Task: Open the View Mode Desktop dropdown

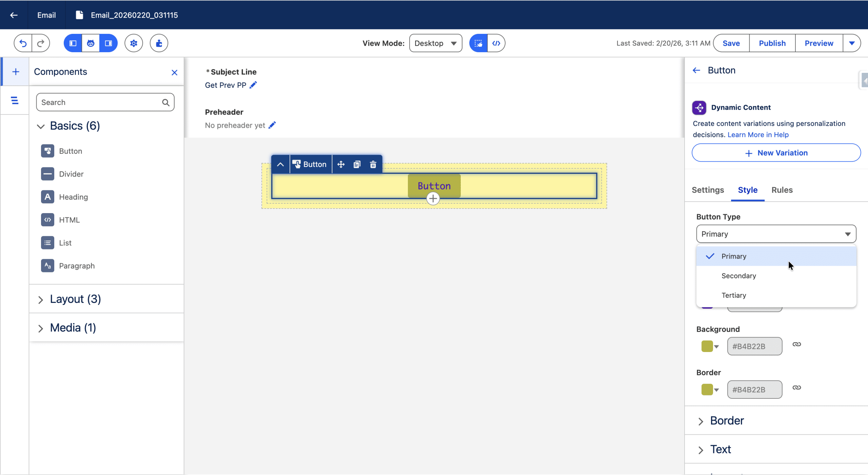Action: (x=435, y=43)
